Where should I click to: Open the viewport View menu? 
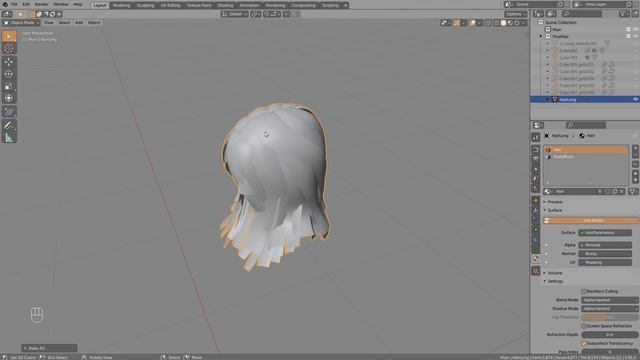[49, 23]
